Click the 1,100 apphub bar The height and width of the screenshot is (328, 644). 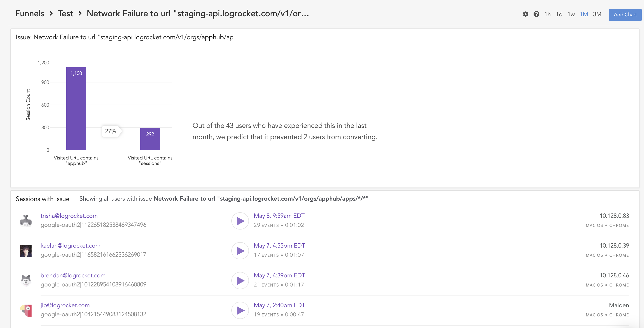(76, 108)
